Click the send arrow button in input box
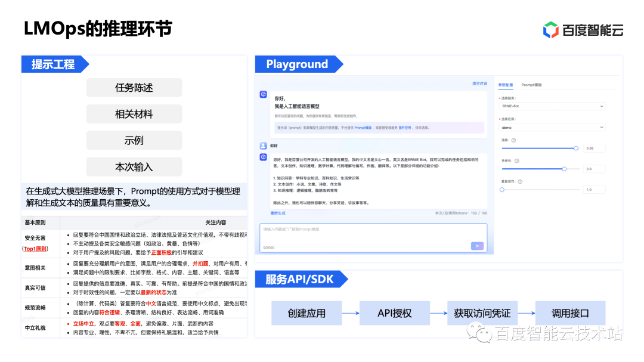The image size is (644, 362). [x=477, y=246]
